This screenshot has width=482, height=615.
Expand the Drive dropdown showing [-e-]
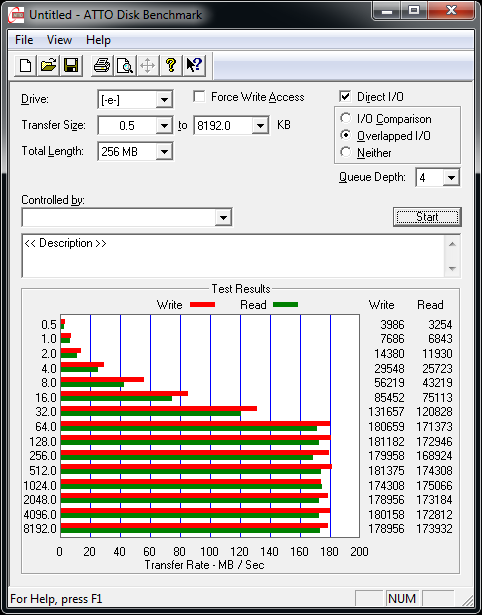pyautogui.click(x=135, y=100)
